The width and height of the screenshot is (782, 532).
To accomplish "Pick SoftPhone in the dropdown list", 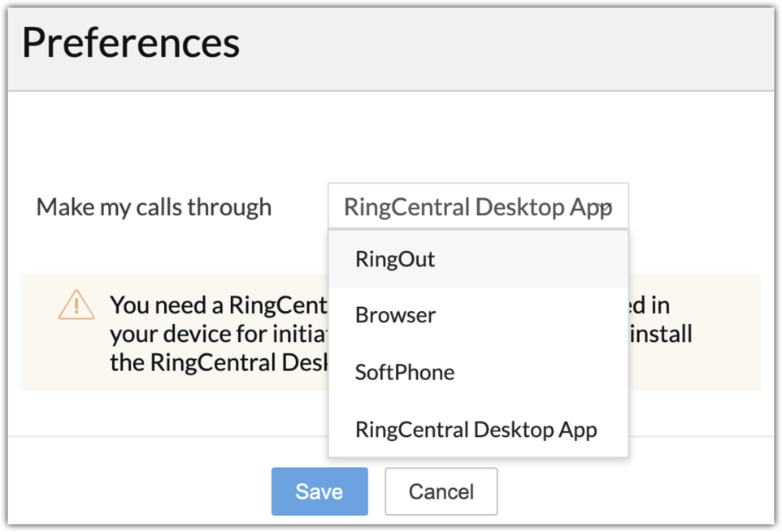I will (x=404, y=373).
